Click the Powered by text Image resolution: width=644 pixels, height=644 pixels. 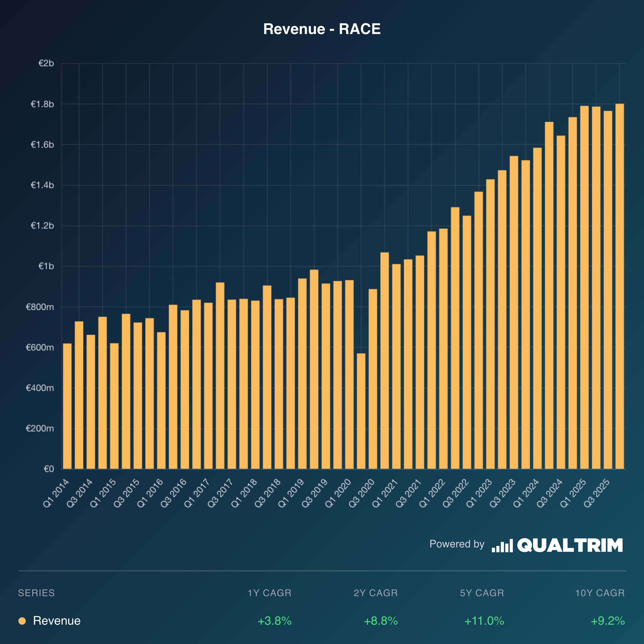457,544
